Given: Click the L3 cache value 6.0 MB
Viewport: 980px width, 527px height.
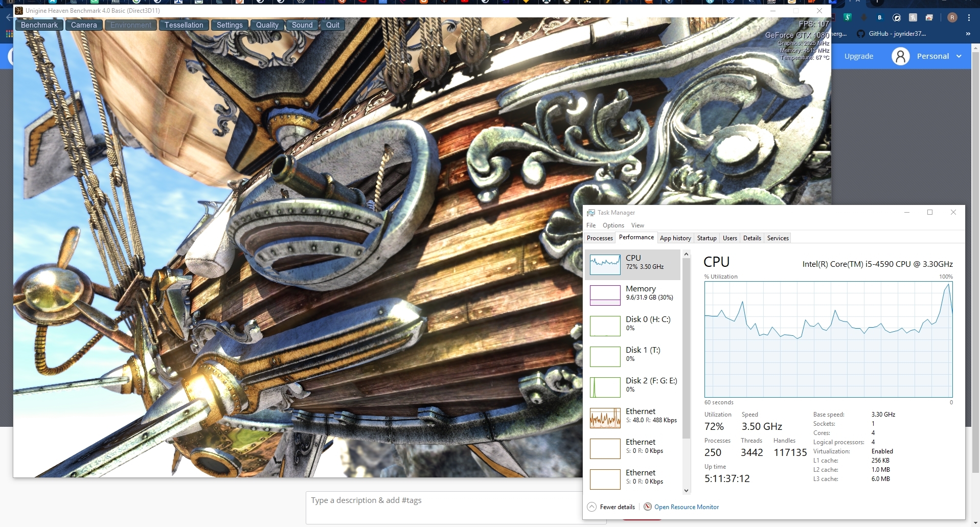Looking at the screenshot, I should tap(881, 479).
